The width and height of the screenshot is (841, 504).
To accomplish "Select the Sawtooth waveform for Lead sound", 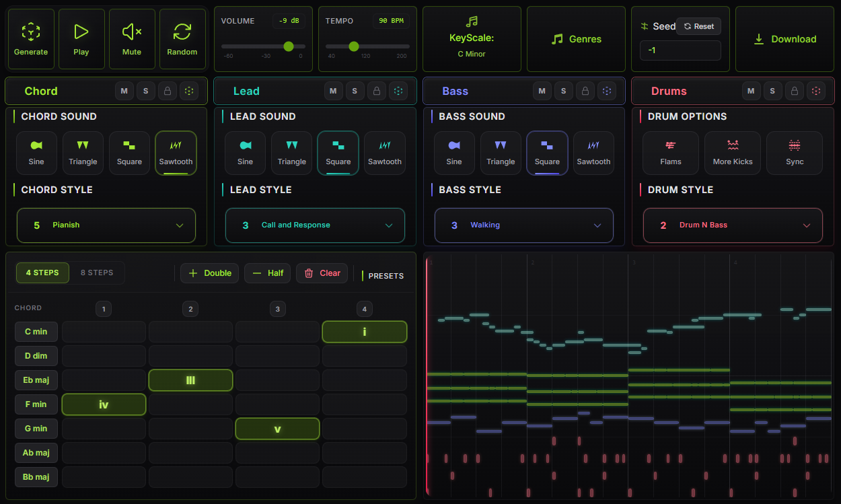I will pos(384,153).
